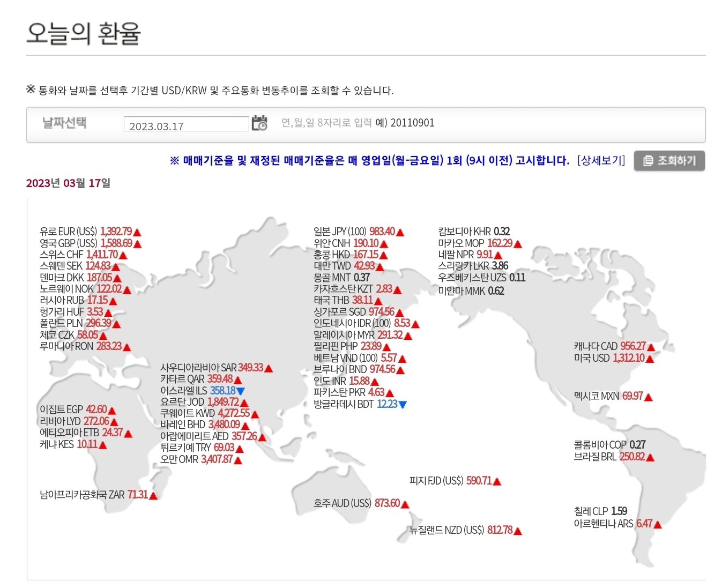Click the 에티오피아 ETB rate entry
Viewport: 722px width, 588px height.
coord(86,433)
